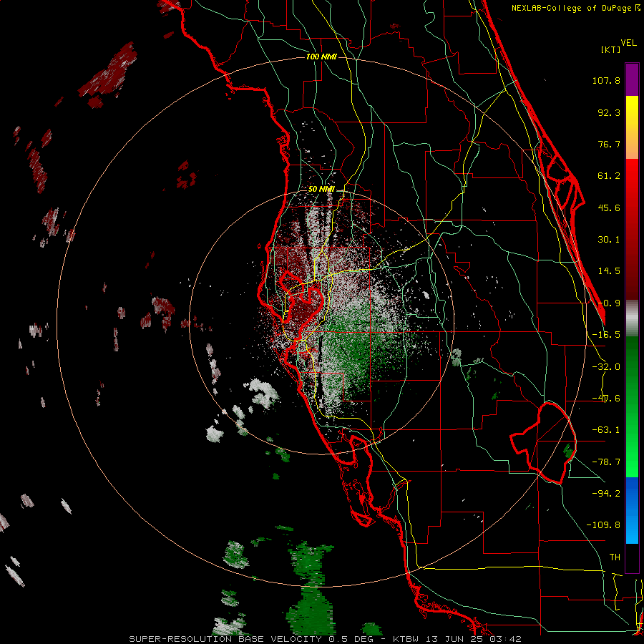Click the VEL legend title

tap(628, 43)
